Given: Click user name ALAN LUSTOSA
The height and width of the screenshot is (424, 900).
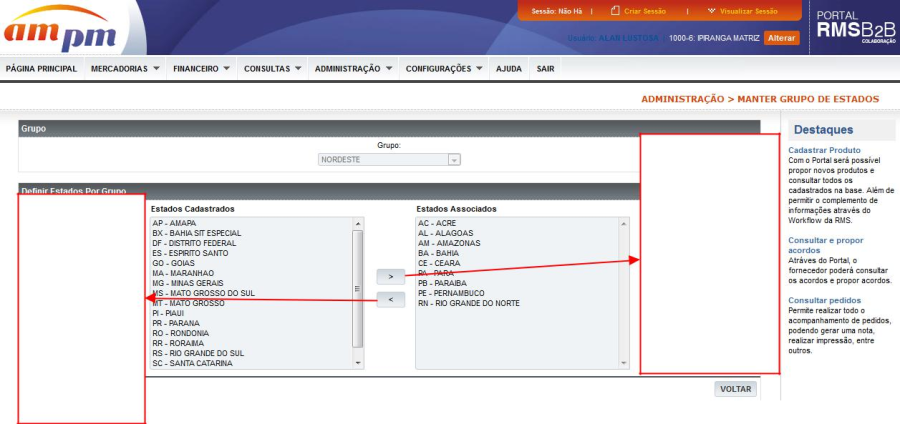Looking at the screenshot, I should click(629, 38).
